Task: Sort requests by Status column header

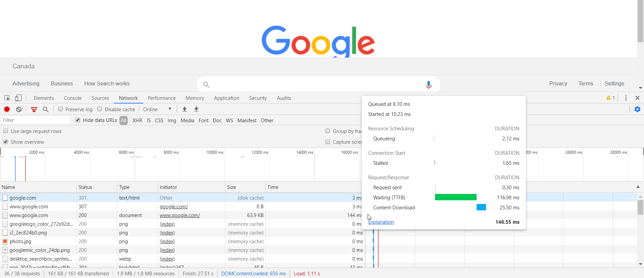Action: pyautogui.click(x=97, y=187)
